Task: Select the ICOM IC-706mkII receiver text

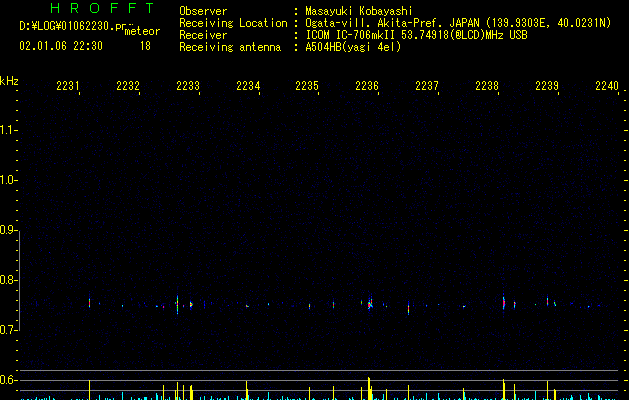Action: tap(350, 35)
